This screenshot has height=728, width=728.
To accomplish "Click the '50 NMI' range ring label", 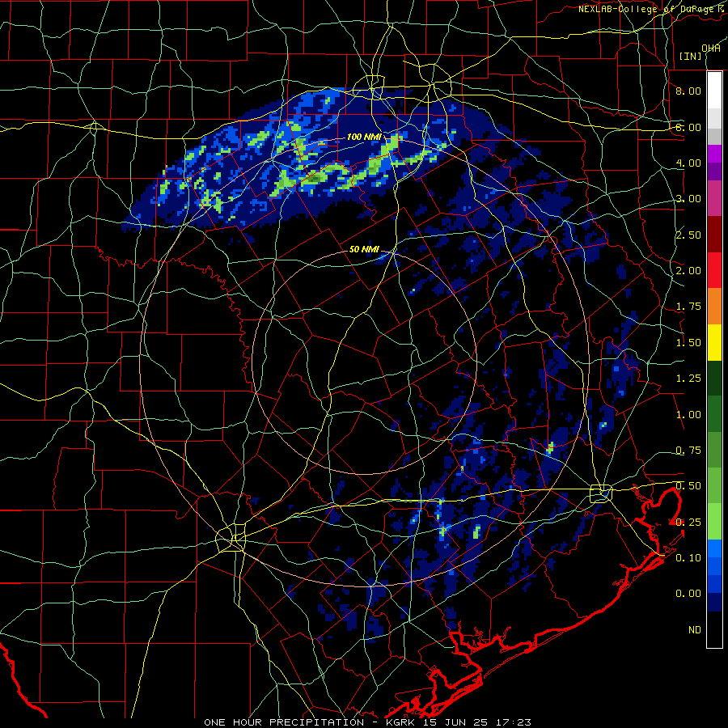I will [x=364, y=249].
